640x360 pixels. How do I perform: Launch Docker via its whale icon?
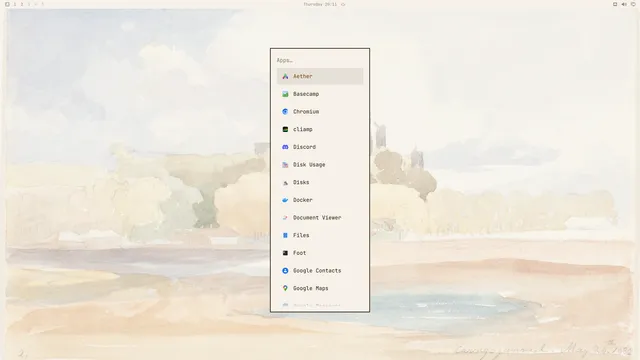(285, 200)
